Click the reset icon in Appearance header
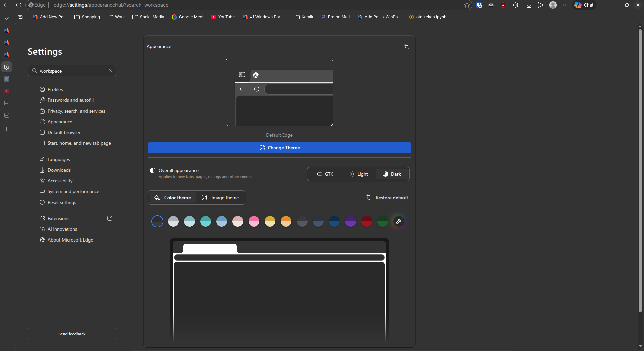The width and height of the screenshot is (644, 351). point(407,47)
